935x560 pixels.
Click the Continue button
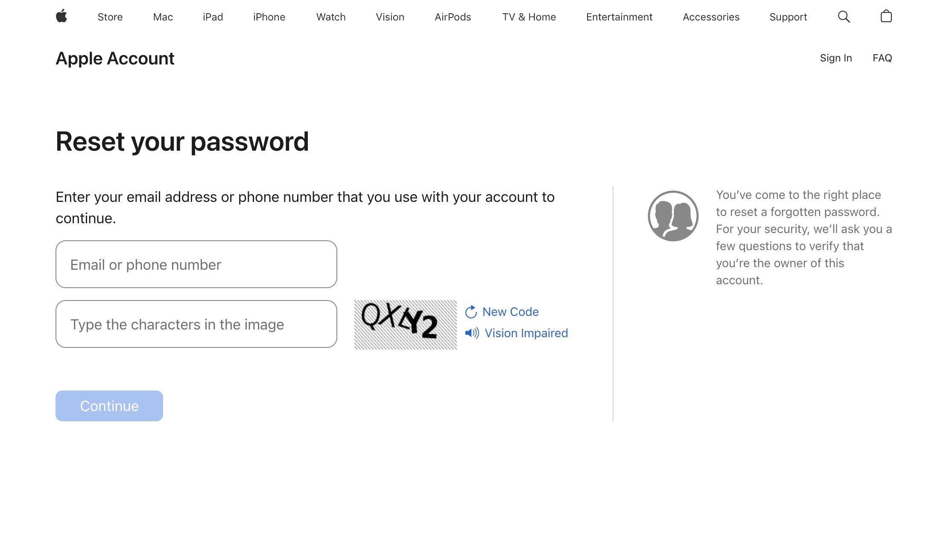[109, 405]
